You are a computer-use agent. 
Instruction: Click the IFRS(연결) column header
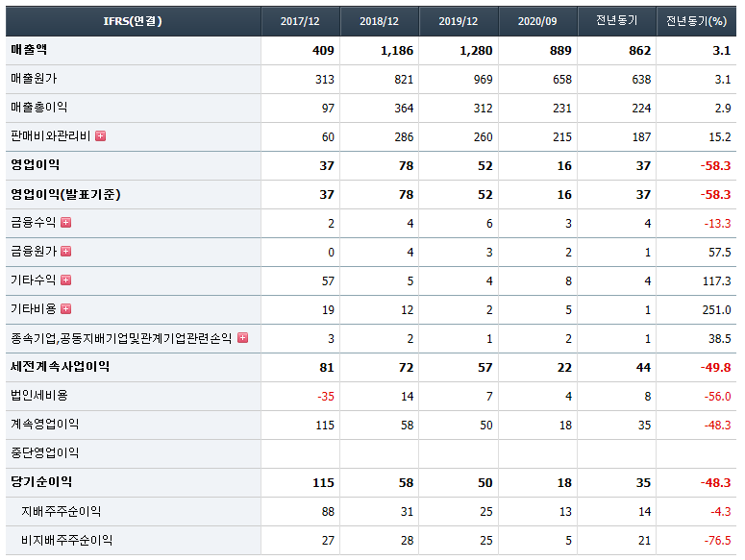(133, 21)
